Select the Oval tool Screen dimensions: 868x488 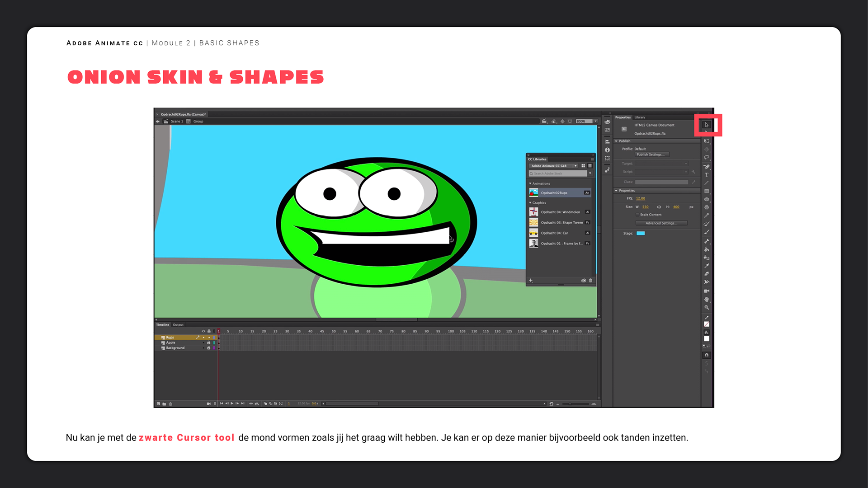[706, 199]
